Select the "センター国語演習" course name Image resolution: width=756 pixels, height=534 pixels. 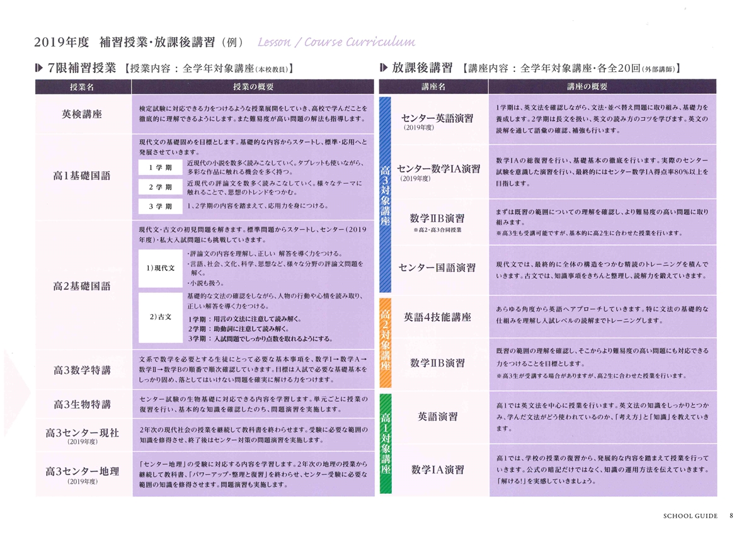[437, 268]
